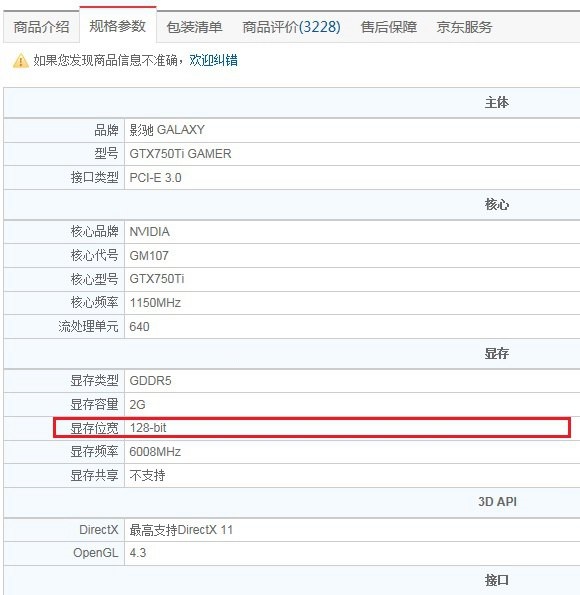Image resolution: width=580 pixels, height=595 pixels.
Task: Open the 商品评价(3228) tab
Action: [x=292, y=27]
